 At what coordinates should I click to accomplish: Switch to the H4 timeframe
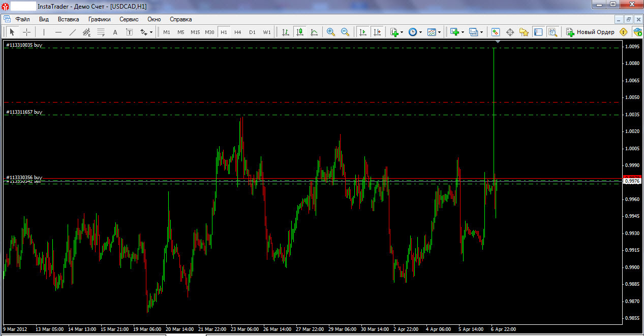pyautogui.click(x=238, y=32)
